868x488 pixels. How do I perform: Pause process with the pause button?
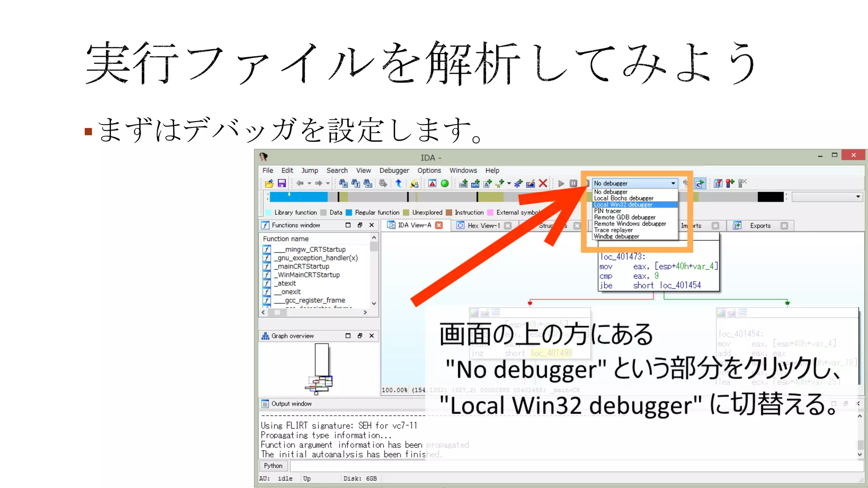(x=573, y=183)
